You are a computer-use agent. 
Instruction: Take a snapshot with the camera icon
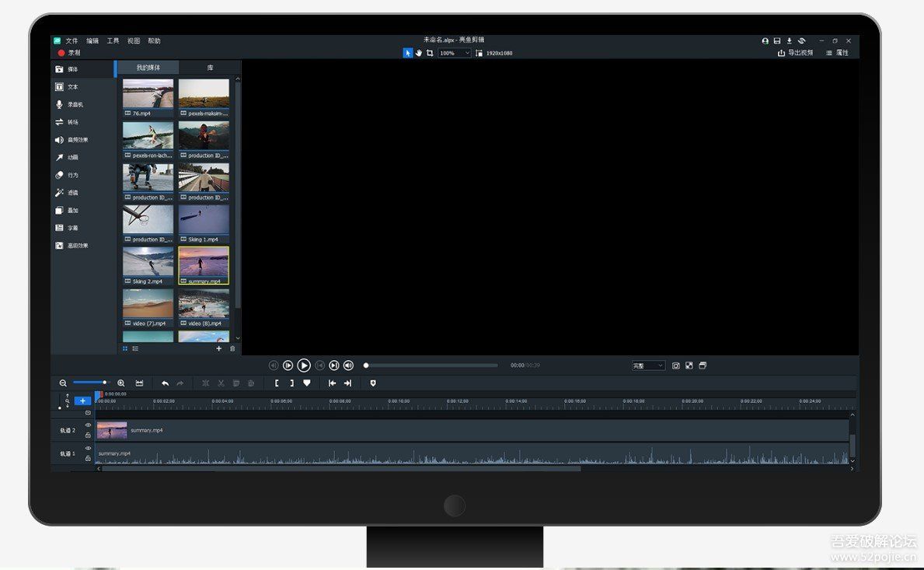675,365
